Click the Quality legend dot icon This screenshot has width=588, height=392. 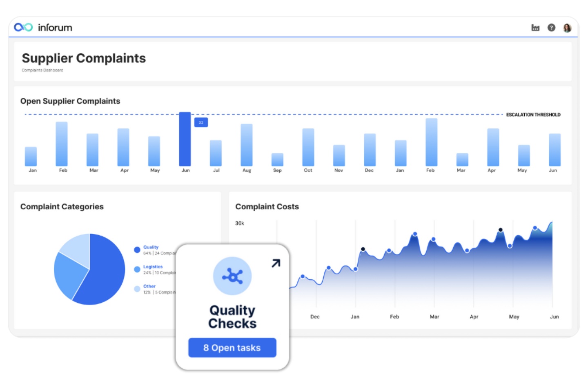click(137, 249)
